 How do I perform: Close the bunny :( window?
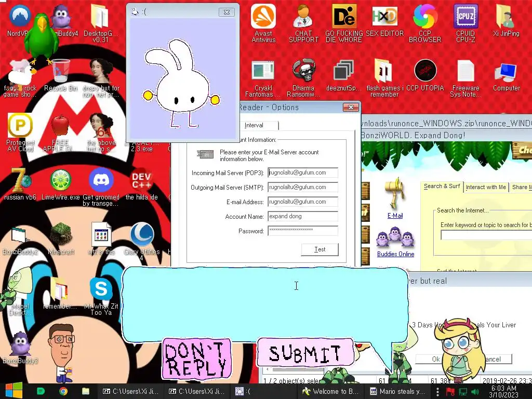pos(227,12)
